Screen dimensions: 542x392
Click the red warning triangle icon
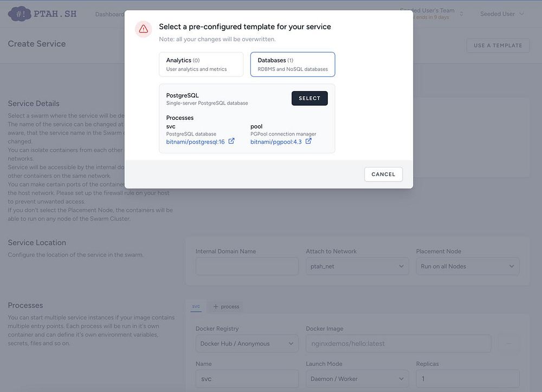tap(143, 29)
